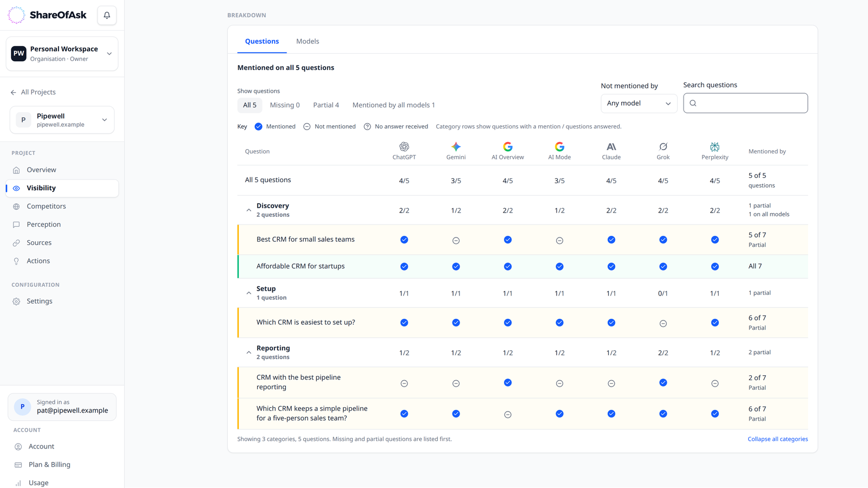Click the Grok not-mentioned icon for Which CRM is easiest to set up

point(663,323)
